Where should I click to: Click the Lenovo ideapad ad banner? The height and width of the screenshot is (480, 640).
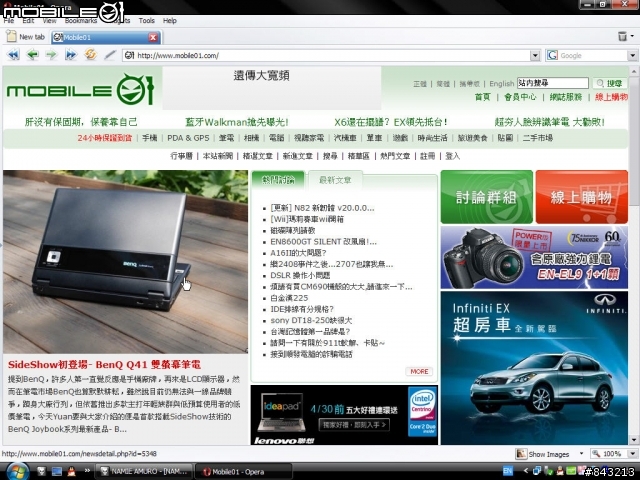tap(344, 415)
